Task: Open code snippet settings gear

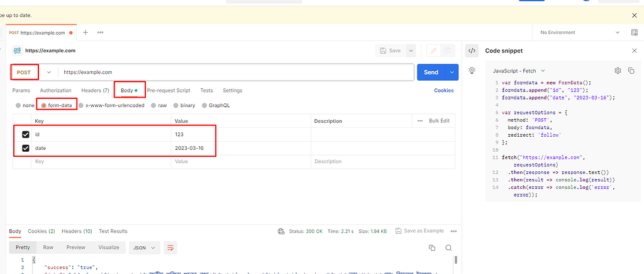Action: click(x=618, y=71)
